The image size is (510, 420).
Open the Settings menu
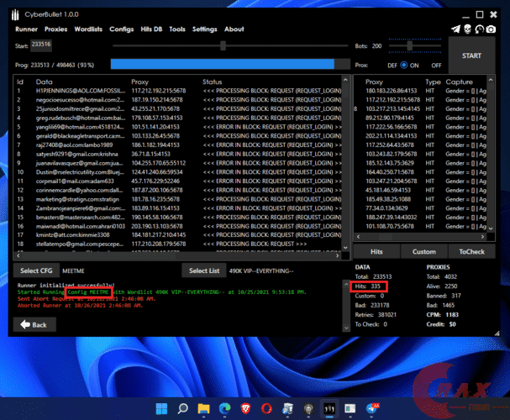(x=204, y=29)
